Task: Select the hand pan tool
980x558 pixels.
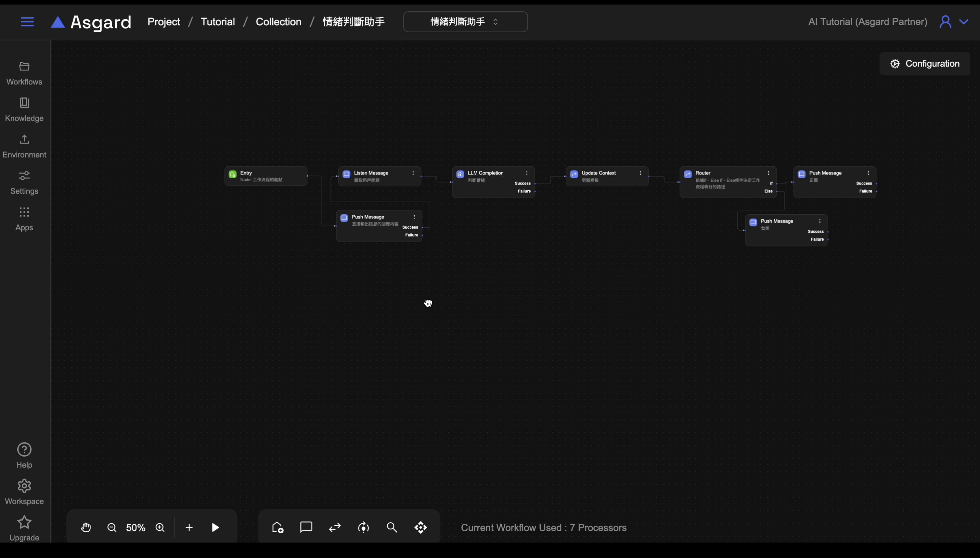Action: (86, 528)
